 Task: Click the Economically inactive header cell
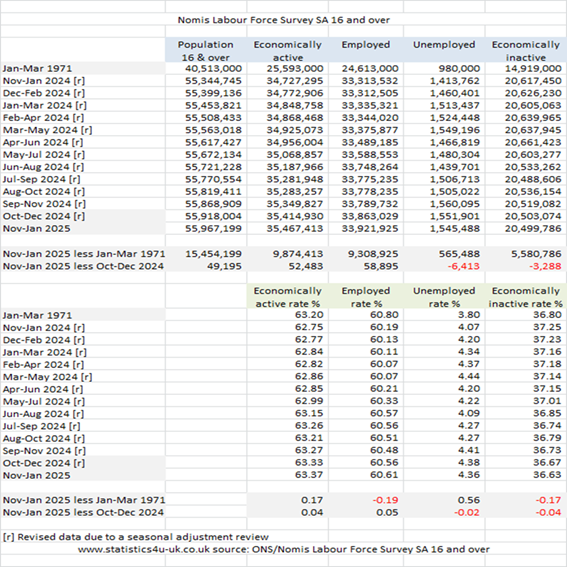tap(526, 50)
